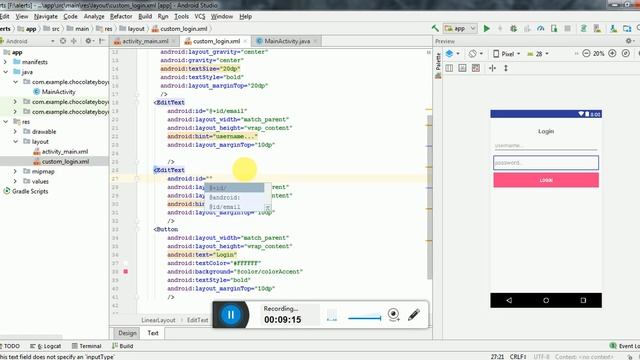
Task: Open the Android profiler gauge icon
Action: coord(540,29)
